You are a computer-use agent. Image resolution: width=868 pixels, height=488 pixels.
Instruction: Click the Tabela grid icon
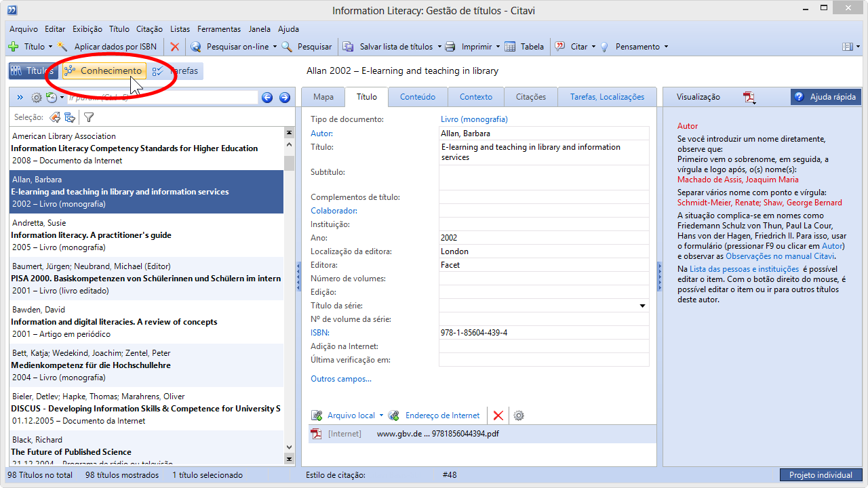point(510,47)
